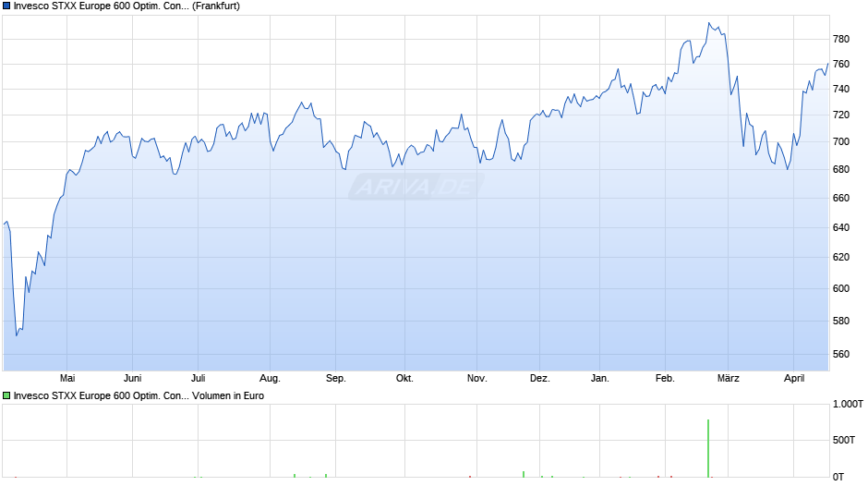868x486 pixels.
Task: Select the 'März' month label
Action: click(x=728, y=378)
